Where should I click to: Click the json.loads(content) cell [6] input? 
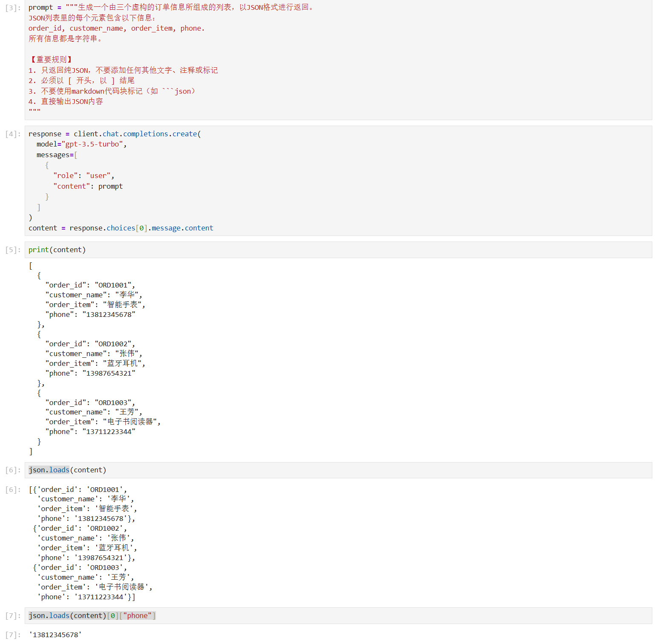point(338,470)
